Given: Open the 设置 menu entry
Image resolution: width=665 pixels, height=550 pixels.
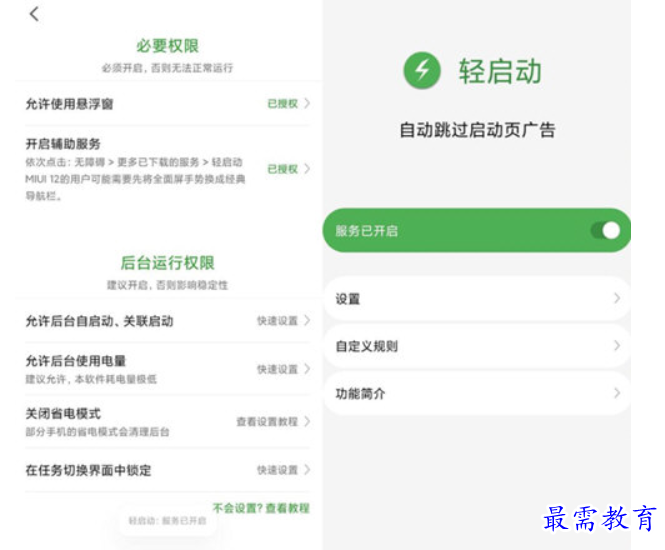Looking at the screenshot, I should (477, 299).
